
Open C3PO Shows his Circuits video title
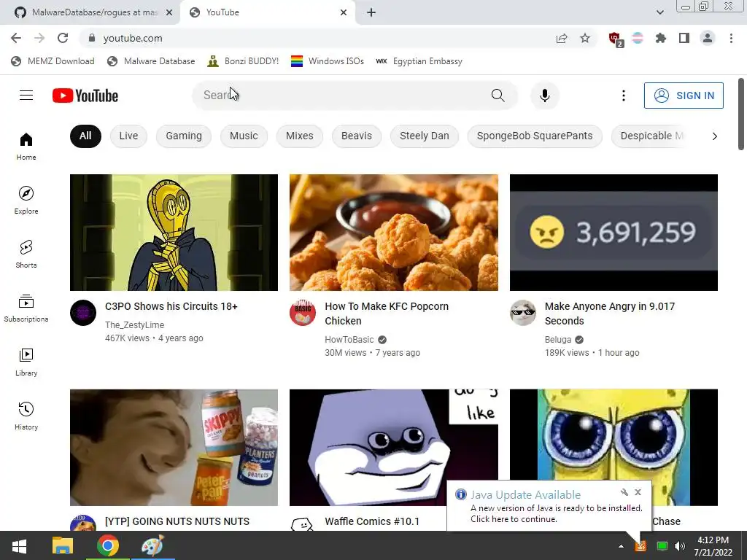point(171,306)
